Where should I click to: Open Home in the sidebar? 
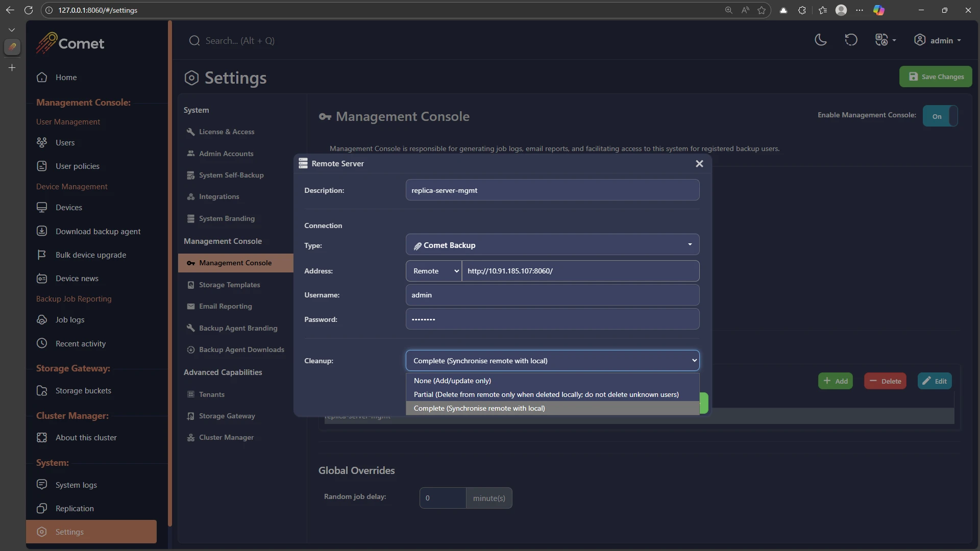(66, 77)
